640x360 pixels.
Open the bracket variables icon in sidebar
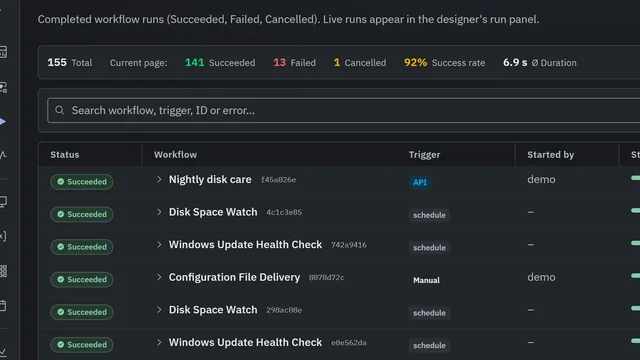[x=2, y=236]
